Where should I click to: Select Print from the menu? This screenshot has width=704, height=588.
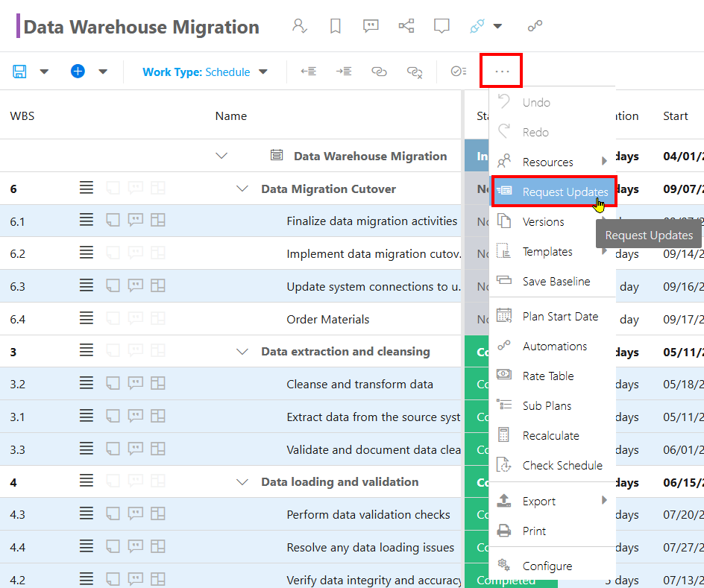553,531
